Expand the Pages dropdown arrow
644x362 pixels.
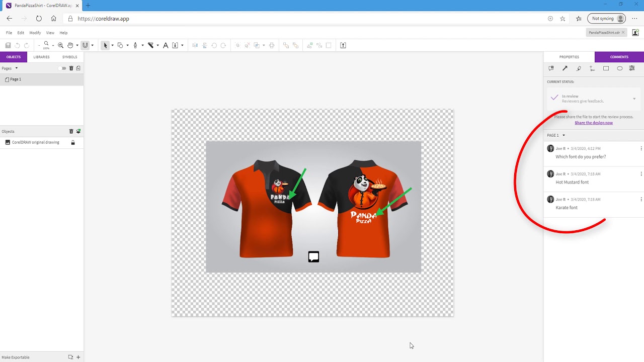pyautogui.click(x=16, y=68)
